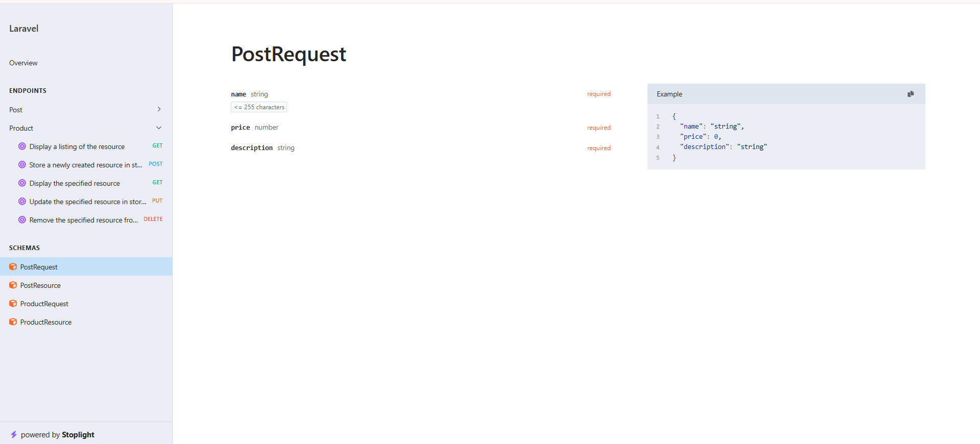Collapse the Product endpoints group chevron
The width and height of the screenshot is (980, 444).
coord(159,128)
